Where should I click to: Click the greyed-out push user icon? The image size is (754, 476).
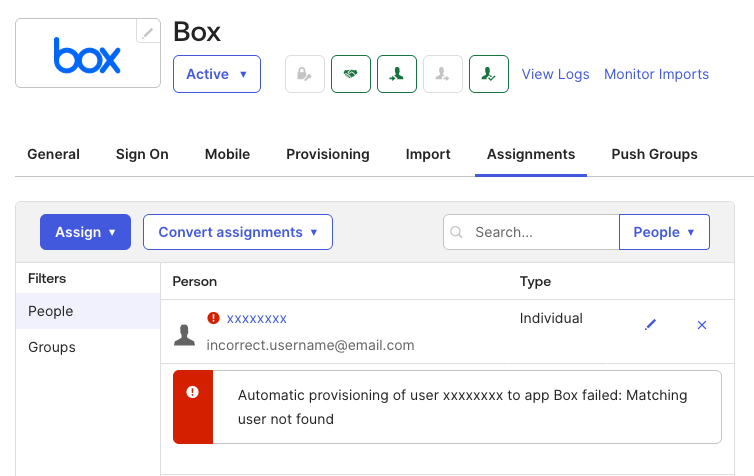(x=443, y=74)
